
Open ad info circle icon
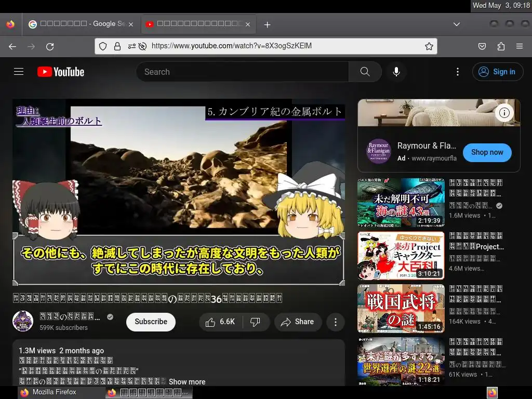point(504,113)
